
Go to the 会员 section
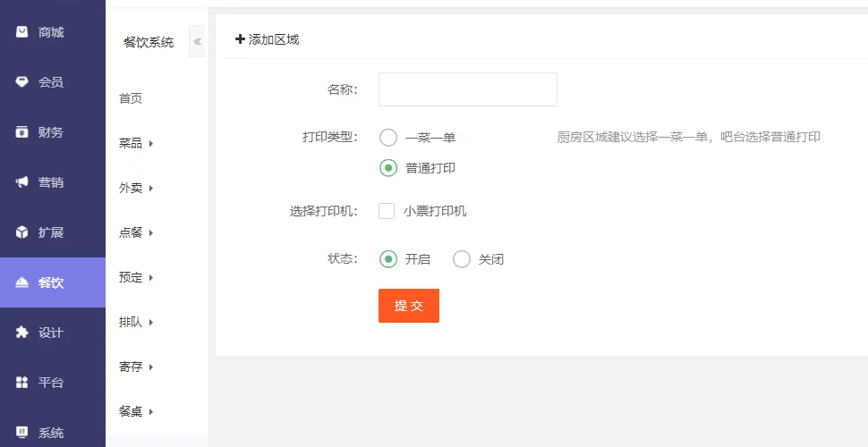pyautogui.click(x=53, y=82)
